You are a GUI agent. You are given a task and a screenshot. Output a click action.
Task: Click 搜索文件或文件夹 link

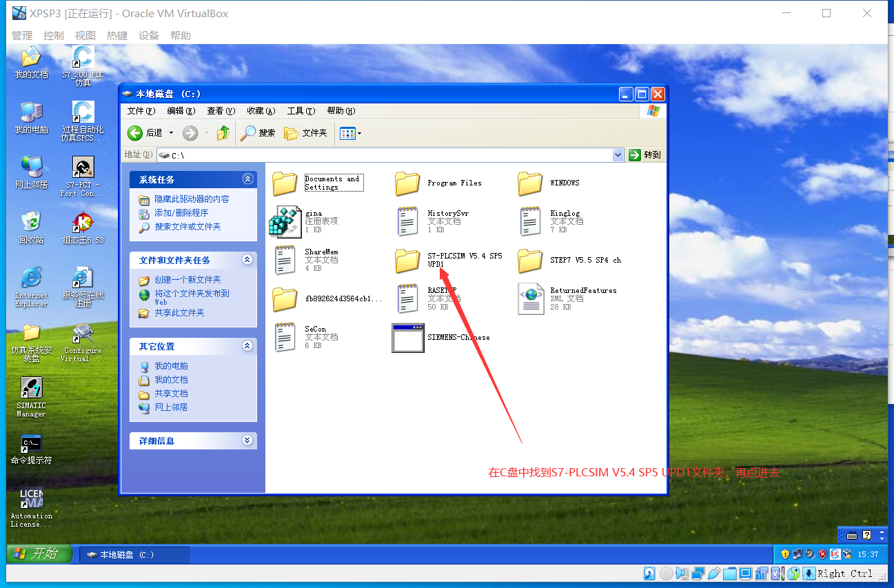tap(187, 227)
